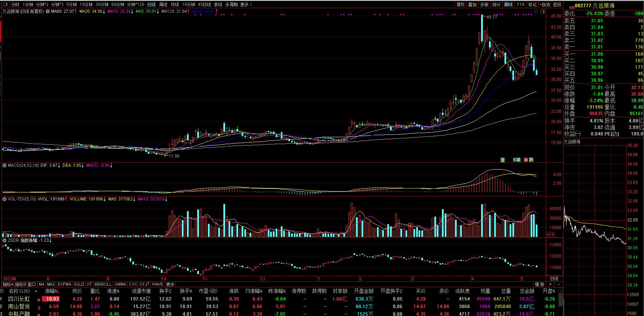
Task: Select the GMMA indicator tab
Action: (x=120, y=284)
